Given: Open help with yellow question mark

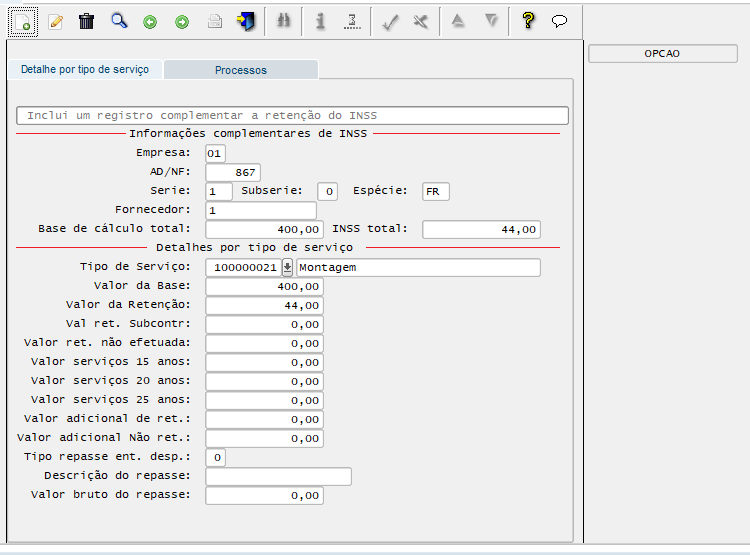Looking at the screenshot, I should 528,21.
